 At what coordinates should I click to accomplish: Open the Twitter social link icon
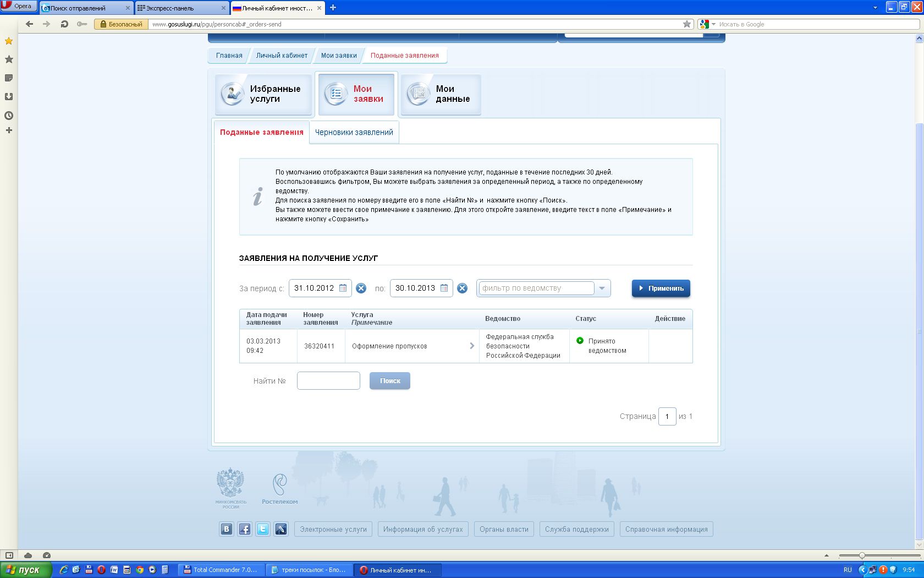(263, 529)
